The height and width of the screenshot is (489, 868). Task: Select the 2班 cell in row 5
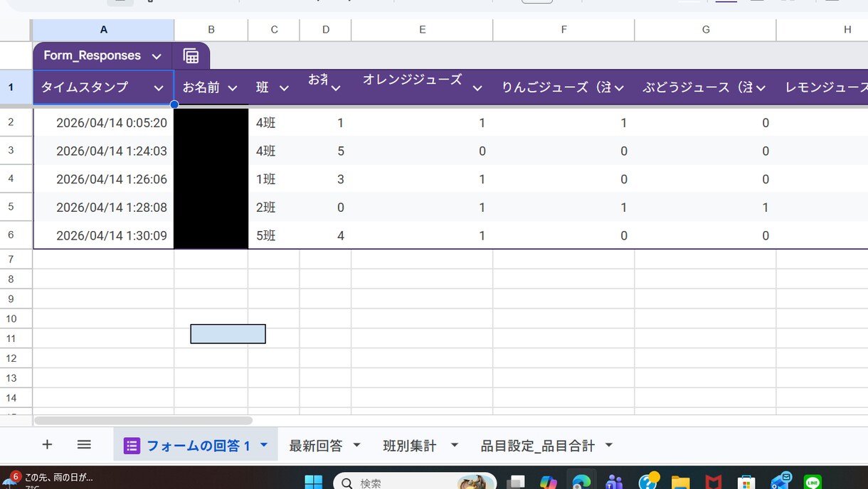tap(274, 208)
